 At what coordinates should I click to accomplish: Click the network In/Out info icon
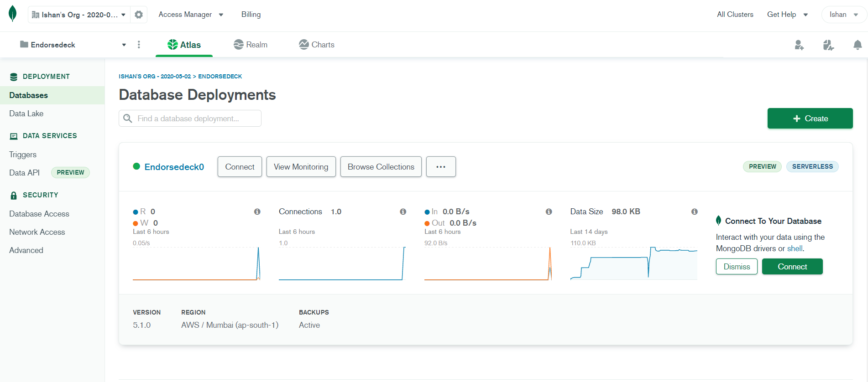click(x=549, y=212)
